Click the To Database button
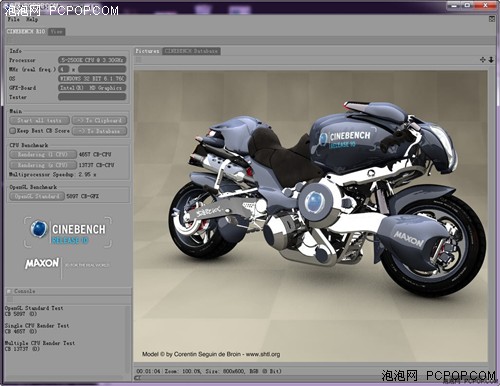 click(x=99, y=131)
